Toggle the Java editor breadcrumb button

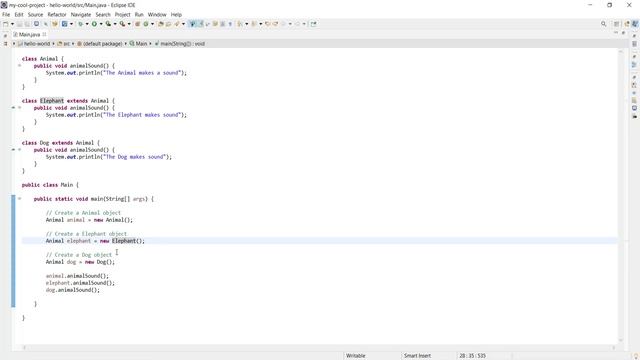pyautogui.click(x=192, y=24)
